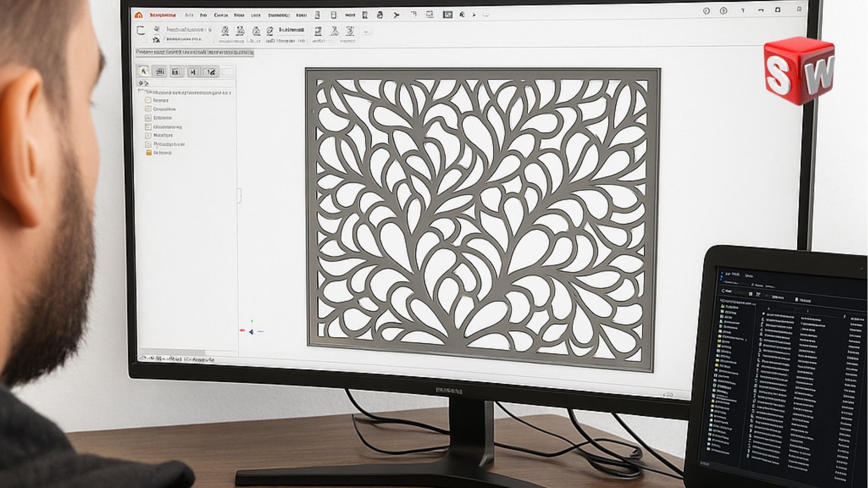Select the first child item in the feature tree
The height and width of the screenshot is (488, 868).
(156, 100)
